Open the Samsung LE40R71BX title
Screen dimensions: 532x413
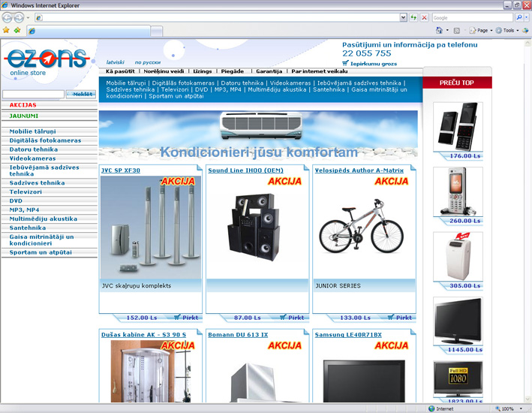[348, 335]
